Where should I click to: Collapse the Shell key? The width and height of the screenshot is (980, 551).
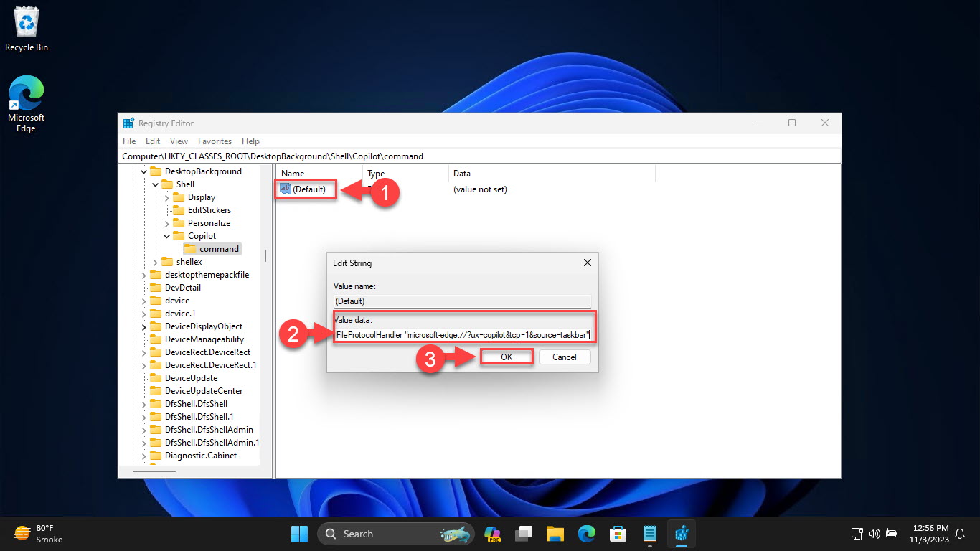click(x=156, y=184)
